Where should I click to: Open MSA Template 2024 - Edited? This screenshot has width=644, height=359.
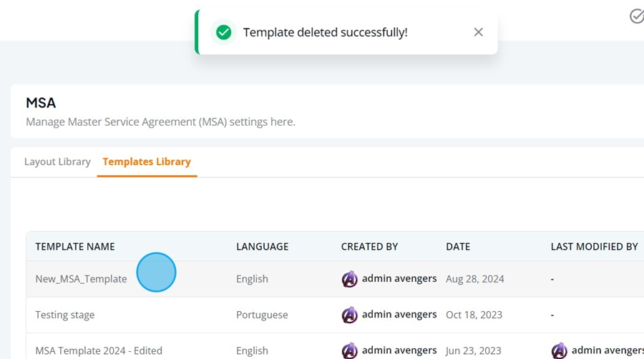99,351
